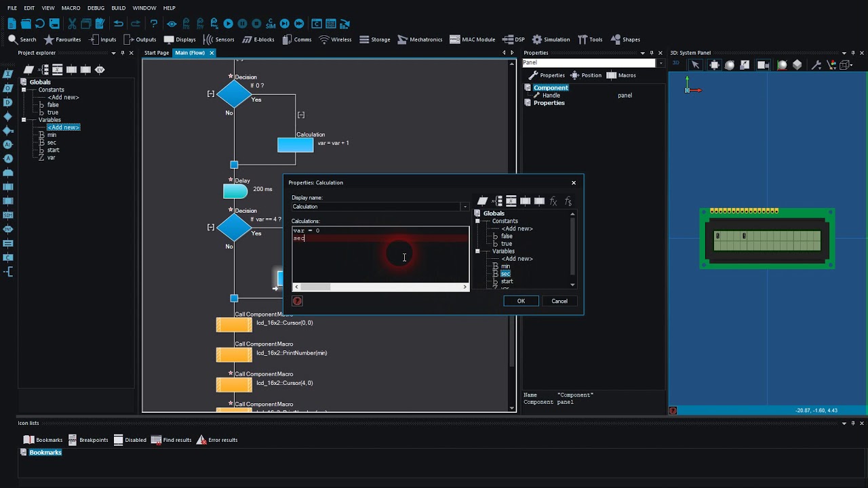
Task: Click the sphere shading icon in System Panel
Action: point(730,65)
